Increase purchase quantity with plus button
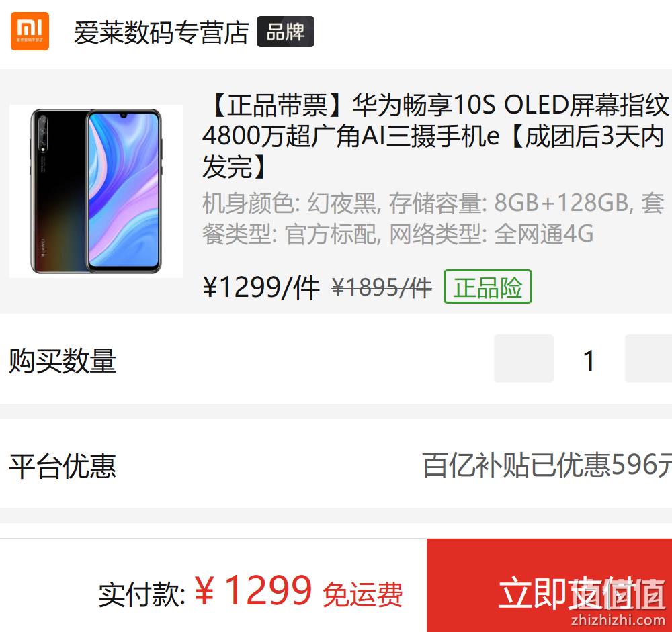 pyautogui.click(x=648, y=359)
